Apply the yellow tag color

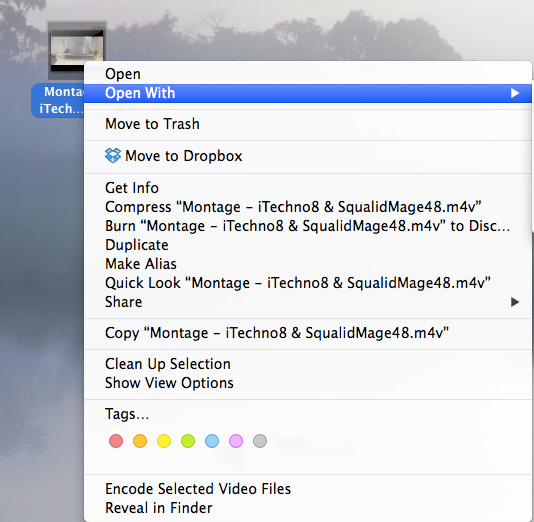pos(164,441)
